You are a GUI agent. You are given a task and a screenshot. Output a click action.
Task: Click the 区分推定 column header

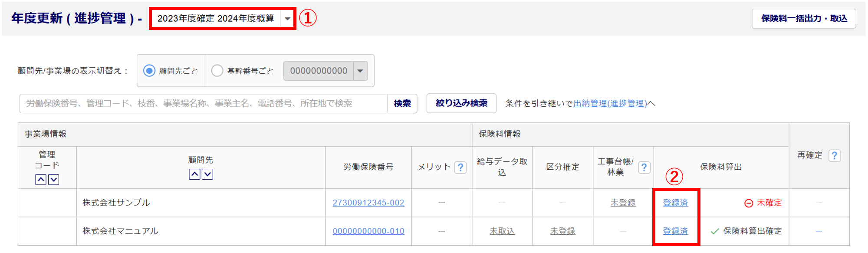coord(562,167)
